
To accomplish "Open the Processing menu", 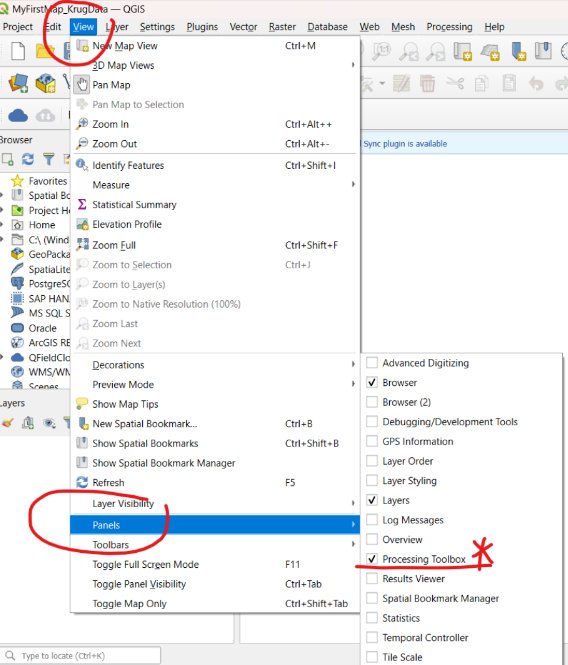I will tap(449, 27).
